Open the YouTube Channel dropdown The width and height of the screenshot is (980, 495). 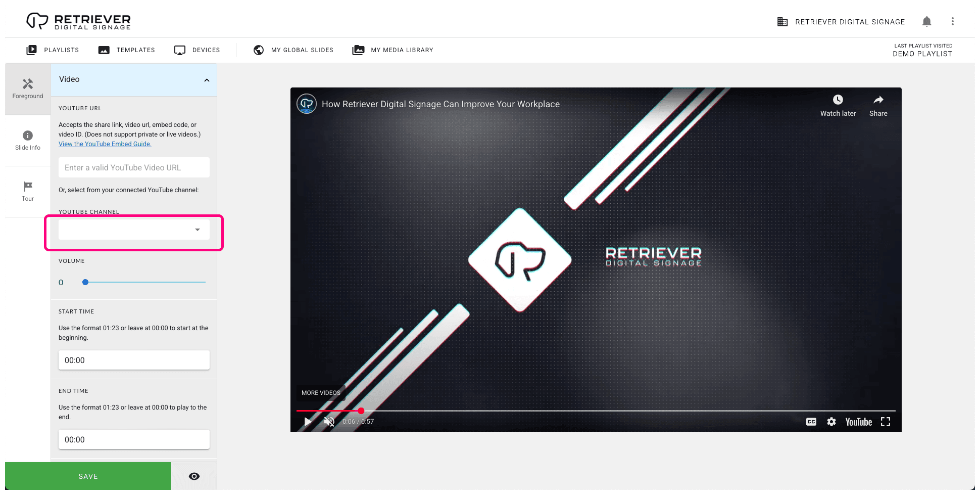134,230
